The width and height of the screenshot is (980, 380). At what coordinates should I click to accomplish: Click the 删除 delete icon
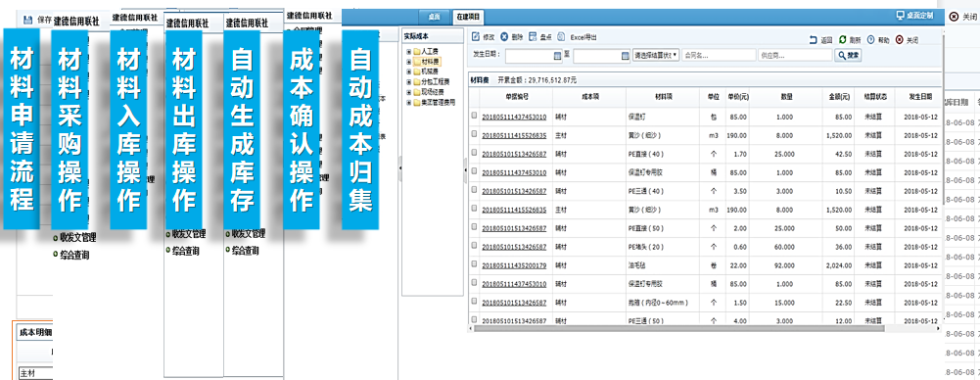(504, 37)
